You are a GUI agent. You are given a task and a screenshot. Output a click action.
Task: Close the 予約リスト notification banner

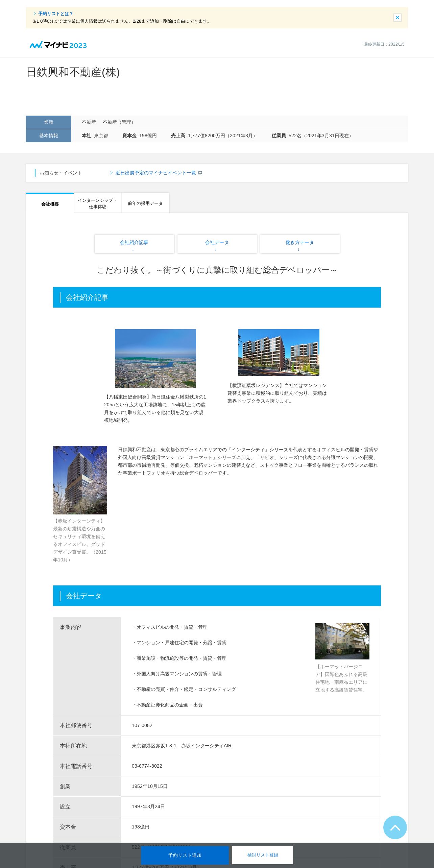point(397,18)
